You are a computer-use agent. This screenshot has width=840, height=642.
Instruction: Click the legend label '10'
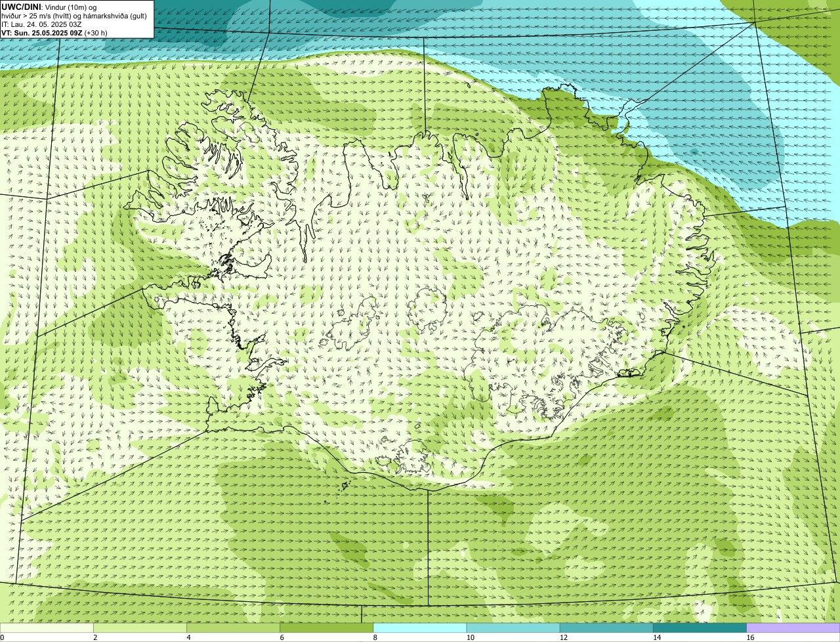tap(471, 637)
